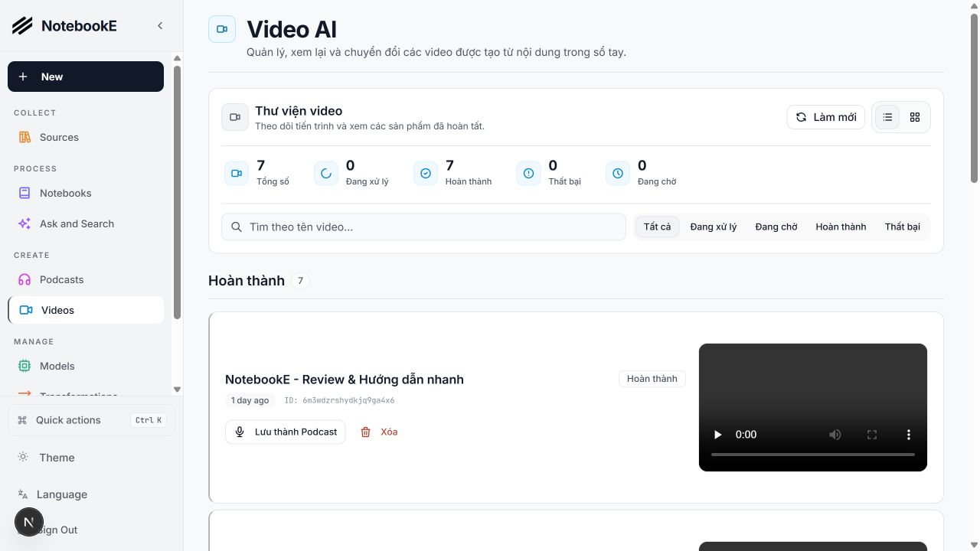The width and height of the screenshot is (980, 551).
Task: Open the Podcasts page
Action: point(86,279)
